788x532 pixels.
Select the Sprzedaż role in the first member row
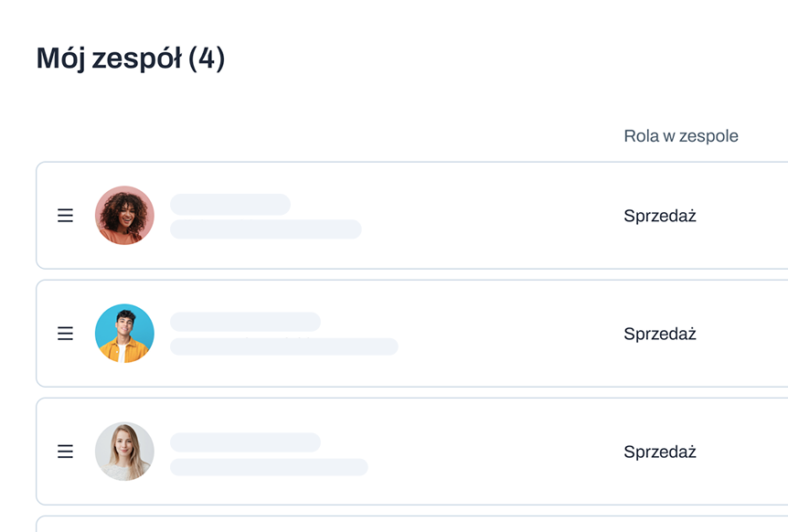coord(660,216)
